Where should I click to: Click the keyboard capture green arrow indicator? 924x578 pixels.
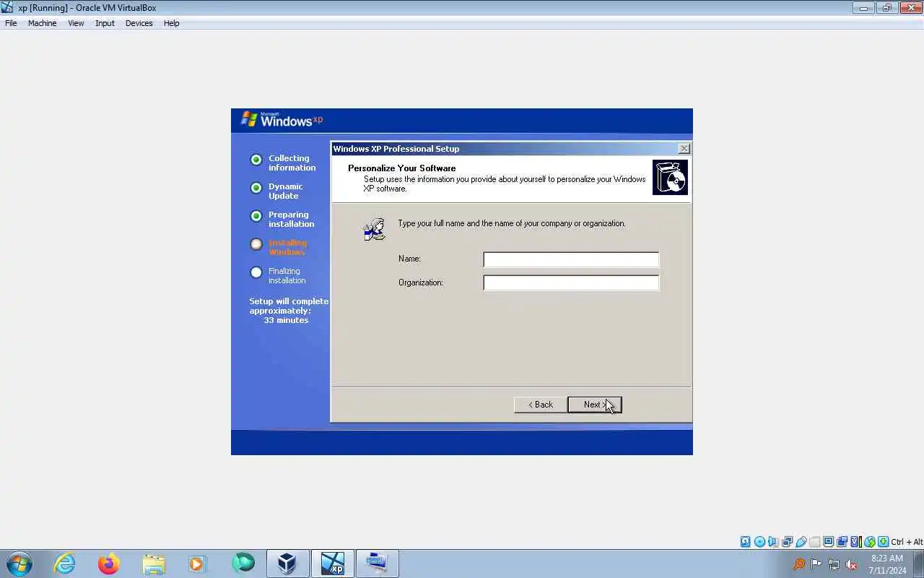pos(883,542)
